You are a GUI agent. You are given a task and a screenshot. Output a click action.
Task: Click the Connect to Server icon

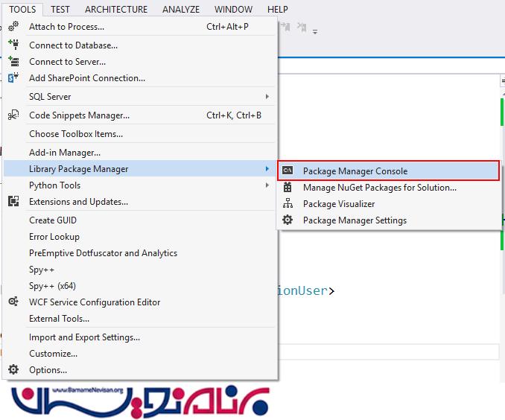pos(13,62)
